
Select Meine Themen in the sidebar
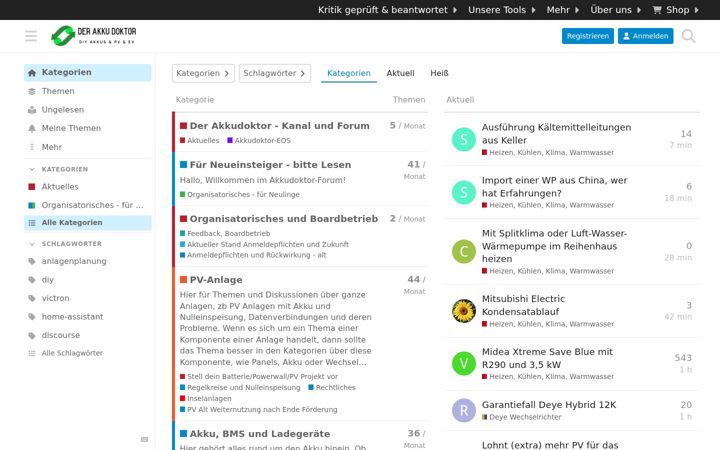pos(87,128)
